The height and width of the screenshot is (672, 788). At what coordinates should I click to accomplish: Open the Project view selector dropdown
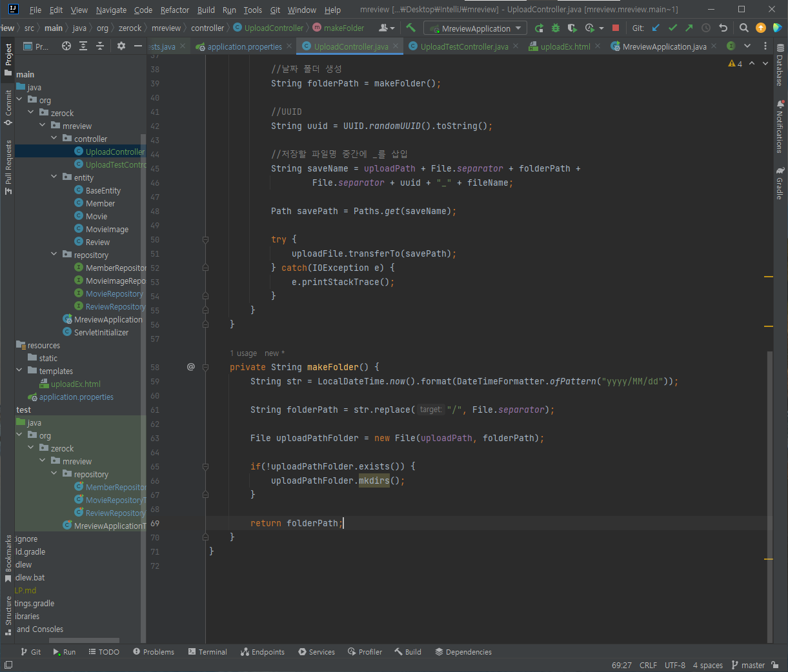point(36,46)
